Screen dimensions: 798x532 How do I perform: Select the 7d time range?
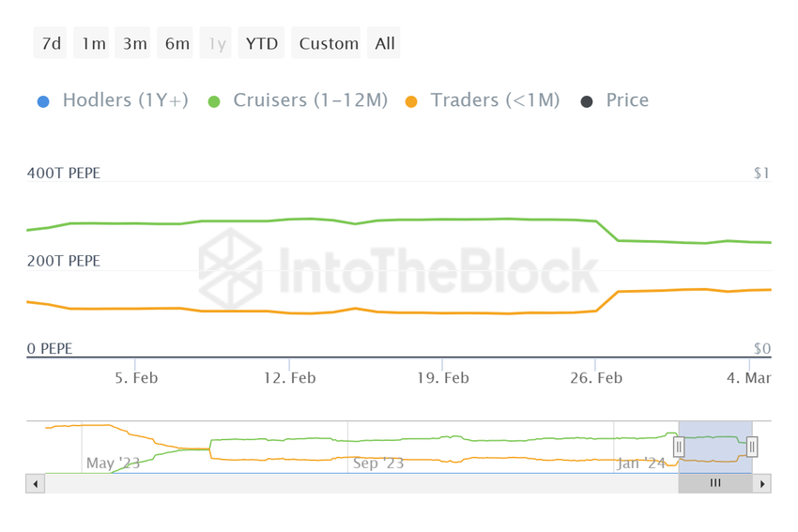pyautogui.click(x=52, y=43)
